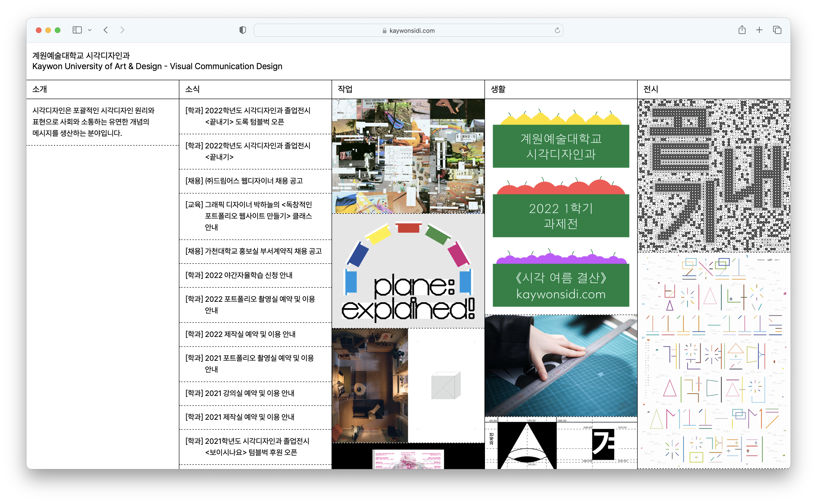Viewport: 817px width, 504px height.
Task: Open sidebar options dropdown chevron
Action: tap(90, 30)
